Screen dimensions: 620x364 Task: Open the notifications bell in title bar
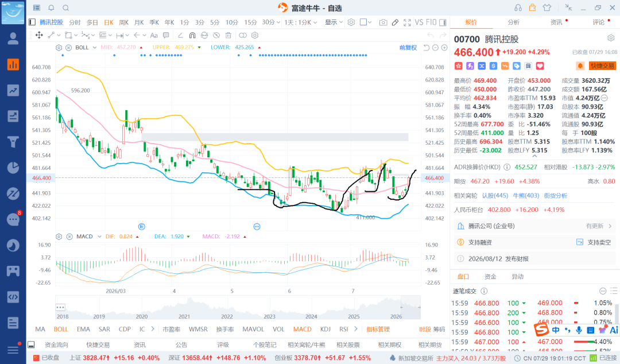(x=52, y=8)
